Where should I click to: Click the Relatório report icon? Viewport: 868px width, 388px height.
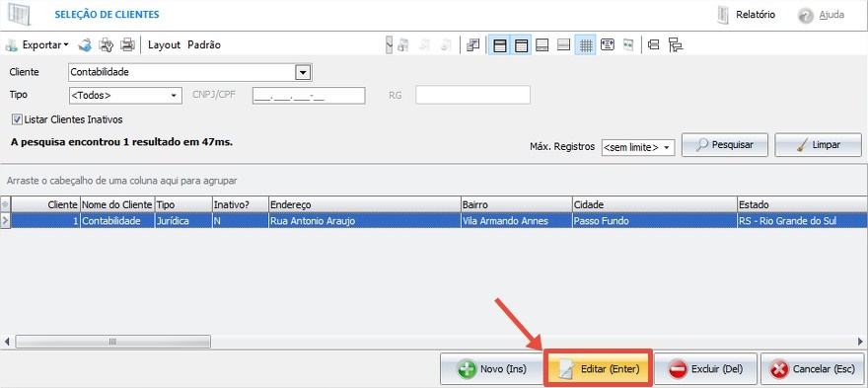point(723,15)
